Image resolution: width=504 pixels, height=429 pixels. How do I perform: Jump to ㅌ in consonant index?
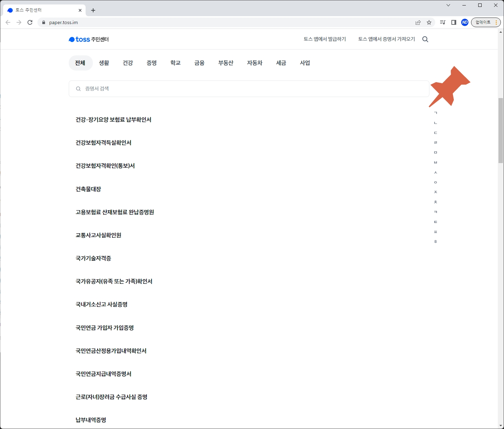click(436, 222)
